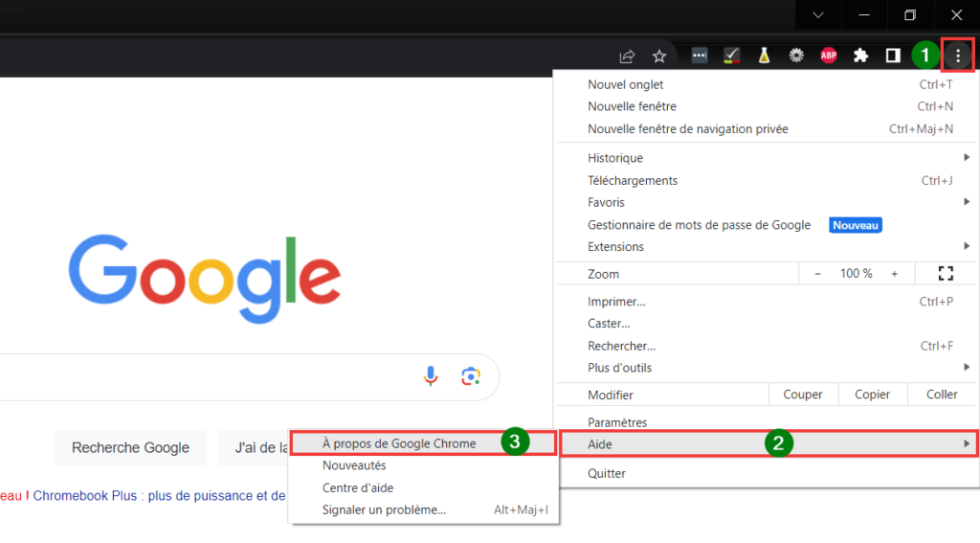Open the Chrome three-dot menu button
Viewport: 980px width, 543px height.
click(x=957, y=56)
